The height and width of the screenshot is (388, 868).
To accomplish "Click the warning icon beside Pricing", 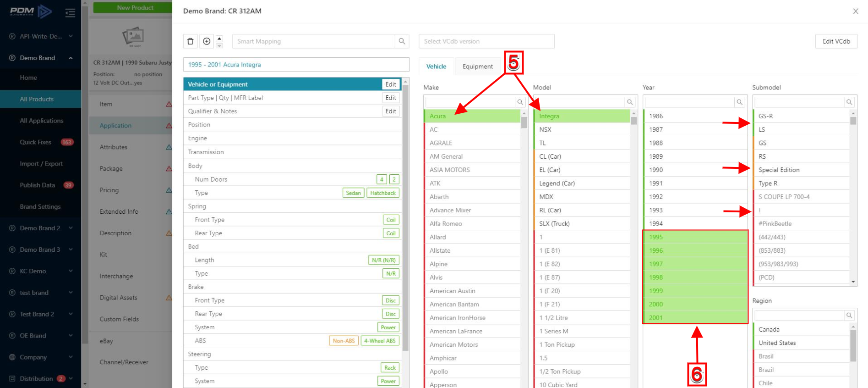I will (169, 190).
